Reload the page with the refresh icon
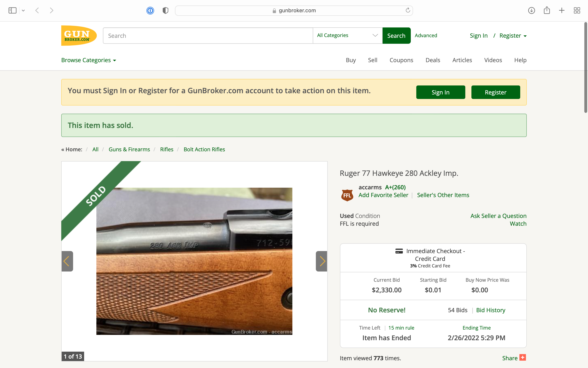This screenshot has height=368, width=588. pyautogui.click(x=408, y=10)
